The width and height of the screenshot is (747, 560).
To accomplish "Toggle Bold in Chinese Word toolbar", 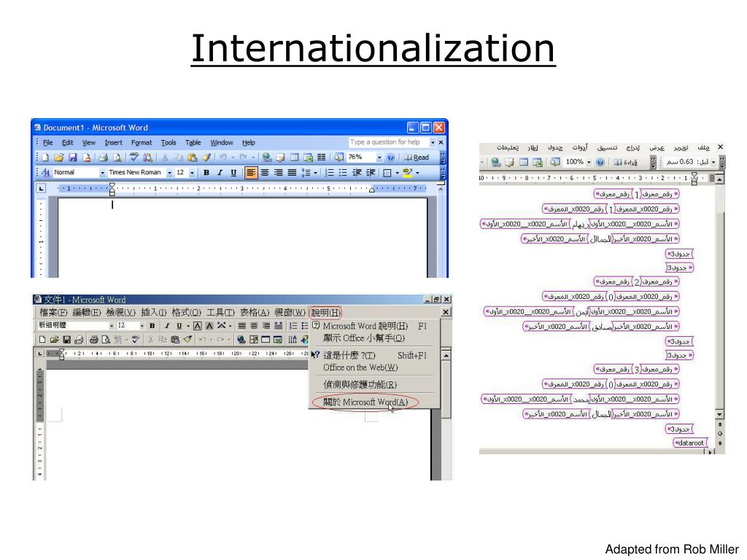I will point(152,326).
